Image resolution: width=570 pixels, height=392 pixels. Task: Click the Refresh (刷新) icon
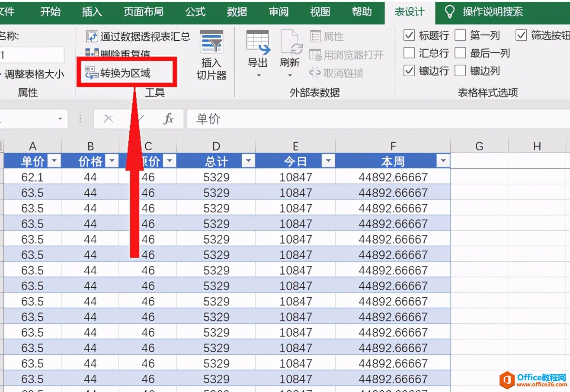[x=291, y=43]
